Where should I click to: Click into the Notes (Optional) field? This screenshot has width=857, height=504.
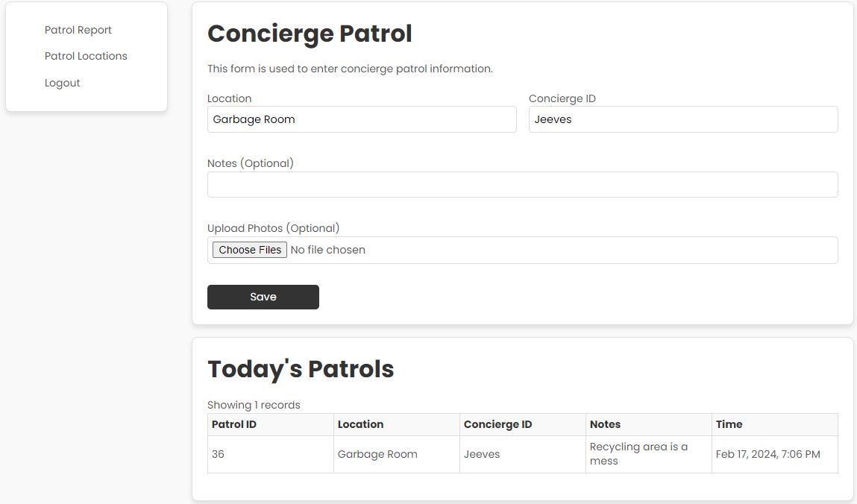[523, 185]
